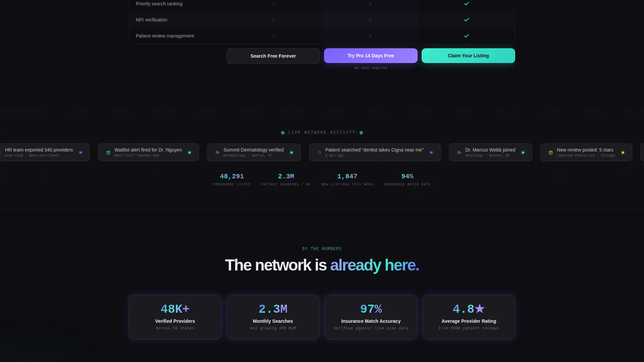
Task: Open the HR team exported 340 providers card
Action: coord(43,153)
